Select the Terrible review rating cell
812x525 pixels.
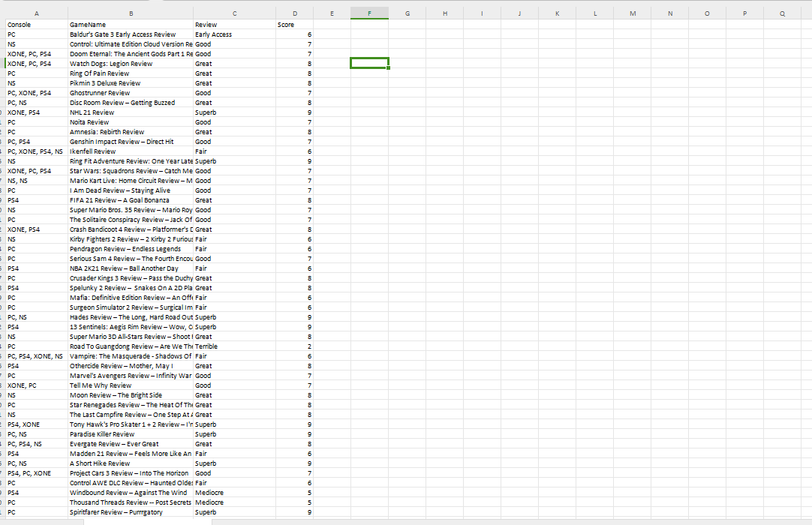235,346
